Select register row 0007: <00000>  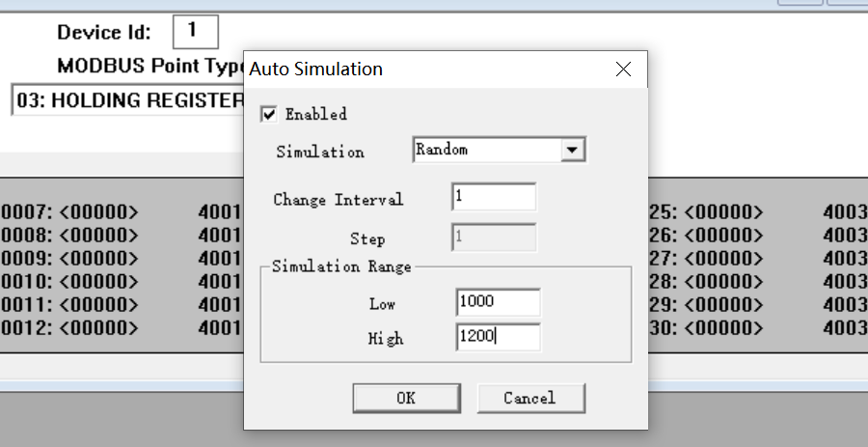(69, 212)
